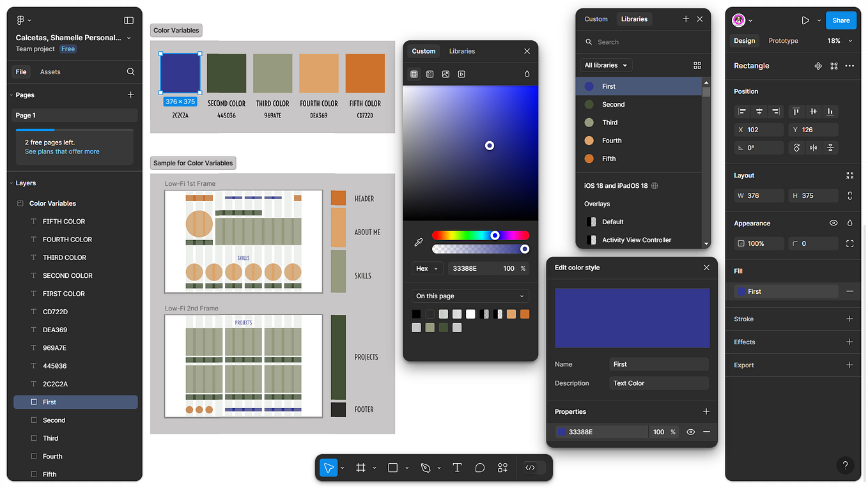Click the Share button

pos(841,20)
